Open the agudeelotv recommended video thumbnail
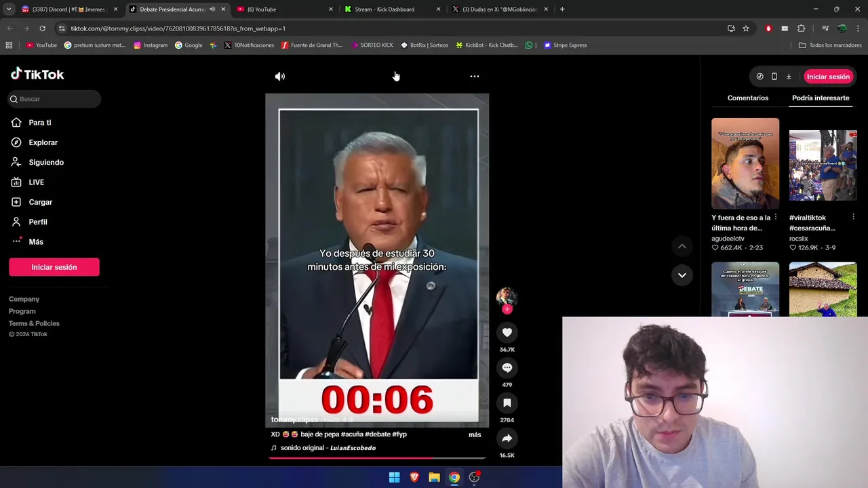This screenshot has width=868, height=488. (x=745, y=163)
